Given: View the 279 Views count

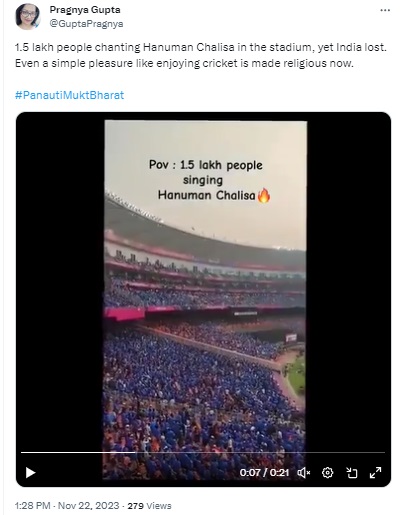Looking at the screenshot, I should coord(149,506).
